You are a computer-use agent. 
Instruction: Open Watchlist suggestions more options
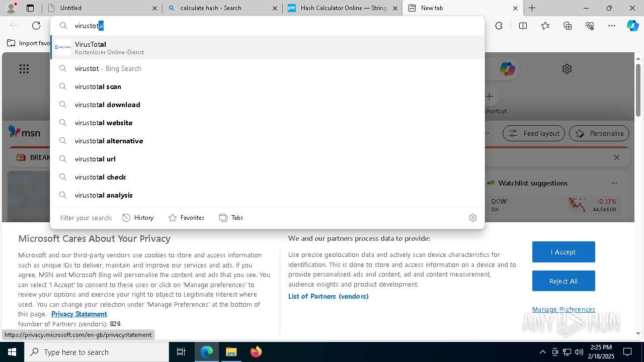(x=614, y=183)
